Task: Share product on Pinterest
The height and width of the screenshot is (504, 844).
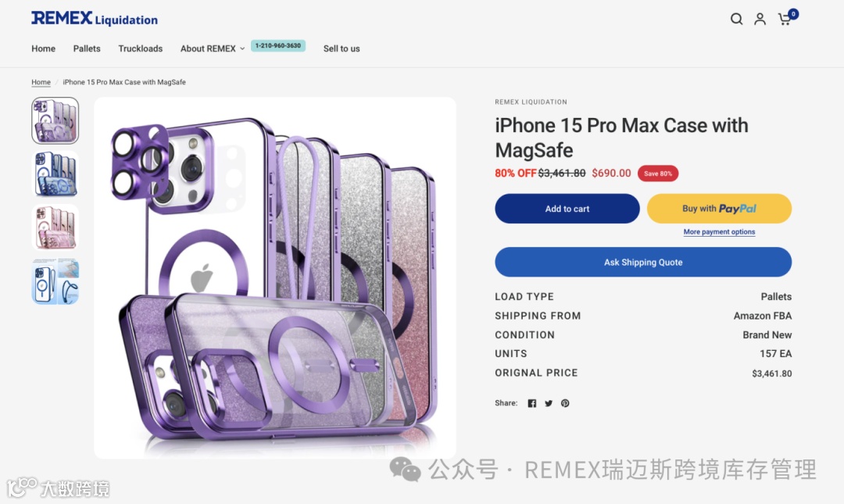Action: tap(565, 403)
